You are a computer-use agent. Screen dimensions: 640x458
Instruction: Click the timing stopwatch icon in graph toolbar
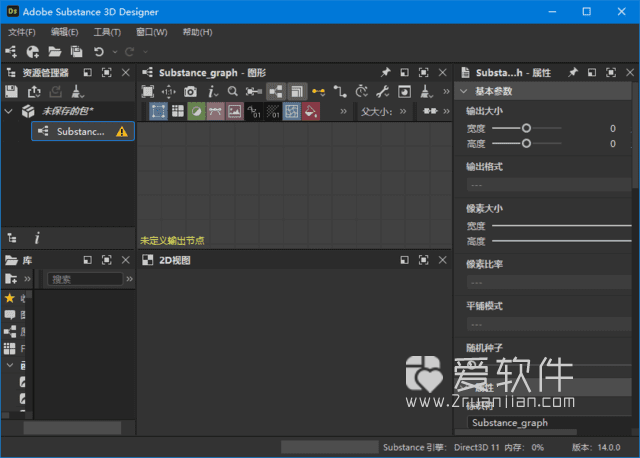tap(361, 91)
